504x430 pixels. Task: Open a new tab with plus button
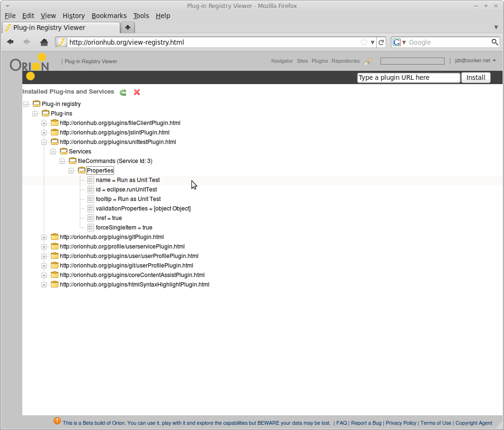pos(128,28)
